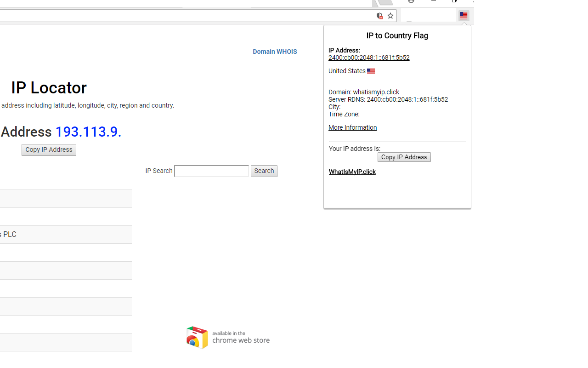Image resolution: width=588 pixels, height=368 pixels.
Task: Click the Search button next to IP Search
Action: click(x=264, y=171)
